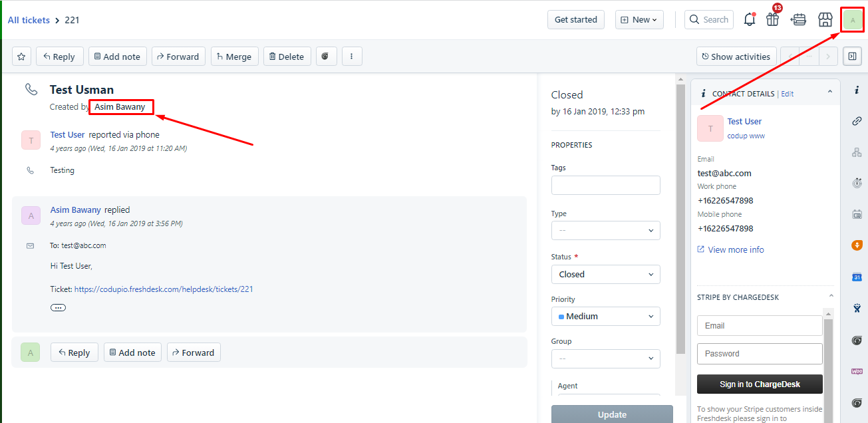Viewport: 868px width, 423px height.
Task: Toggle the side panel collapse icon
Action: [851, 57]
